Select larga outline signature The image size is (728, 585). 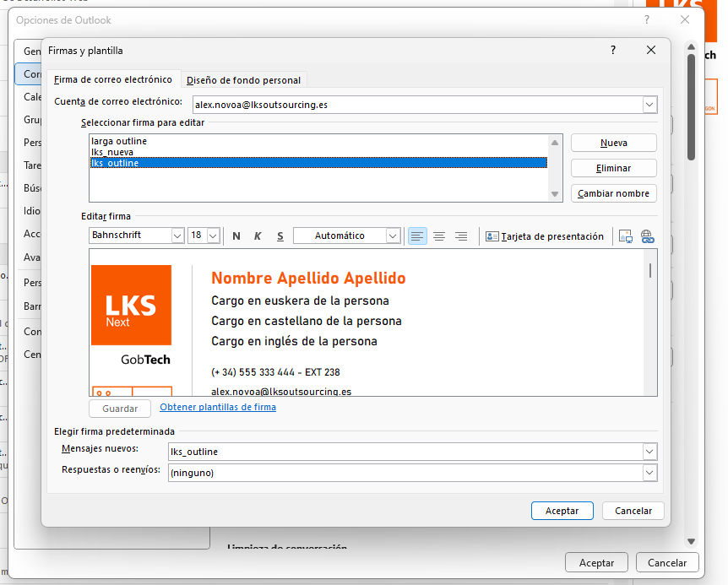coord(318,141)
